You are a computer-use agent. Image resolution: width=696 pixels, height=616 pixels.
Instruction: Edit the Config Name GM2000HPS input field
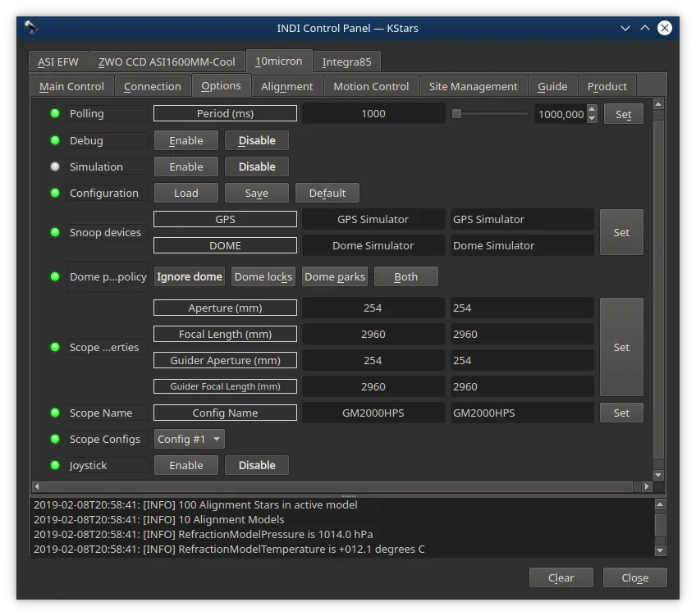coord(522,413)
